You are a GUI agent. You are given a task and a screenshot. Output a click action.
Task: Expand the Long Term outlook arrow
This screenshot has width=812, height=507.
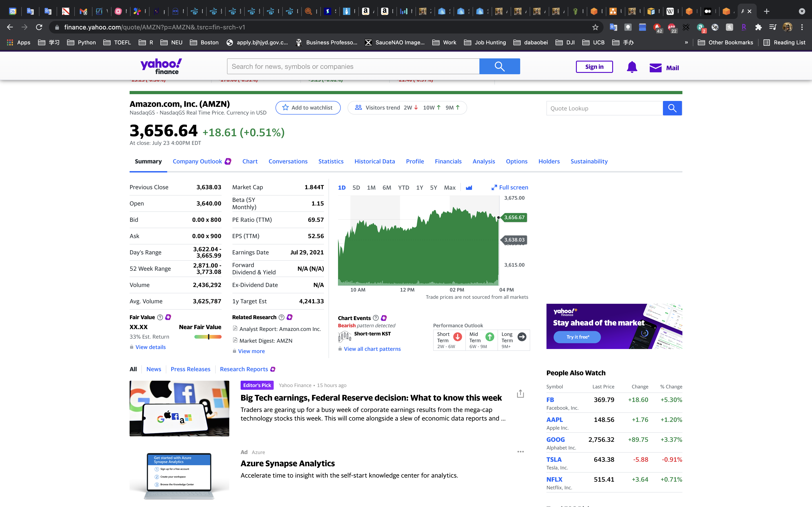coord(522,337)
